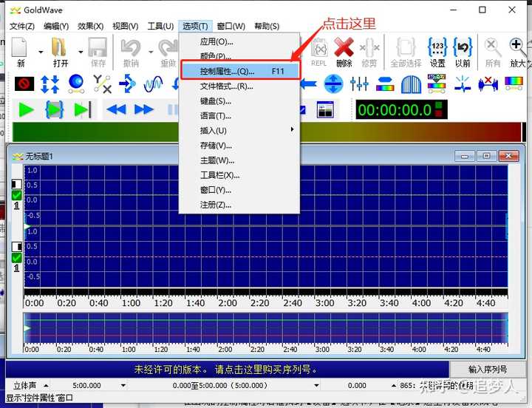This screenshot has height=408, width=532.
Task: Select 工具栏(X)... menu entry
Action: point(239,175)
